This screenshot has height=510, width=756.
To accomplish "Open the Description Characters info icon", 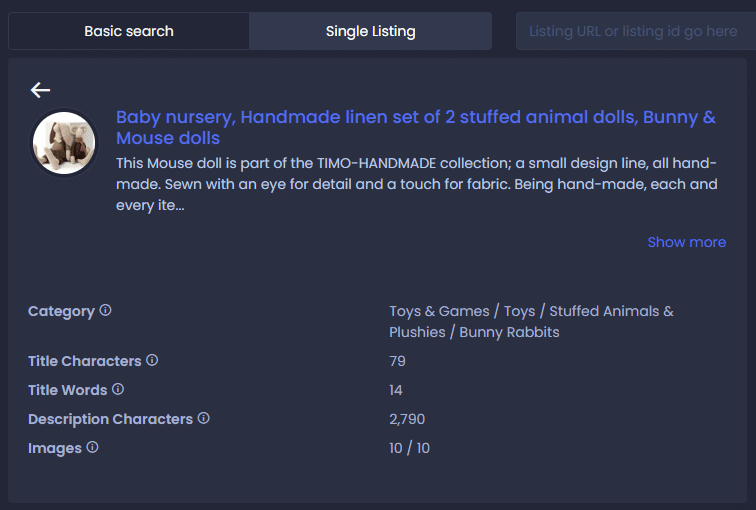I will pyautogui.click(x=203, y=418).
